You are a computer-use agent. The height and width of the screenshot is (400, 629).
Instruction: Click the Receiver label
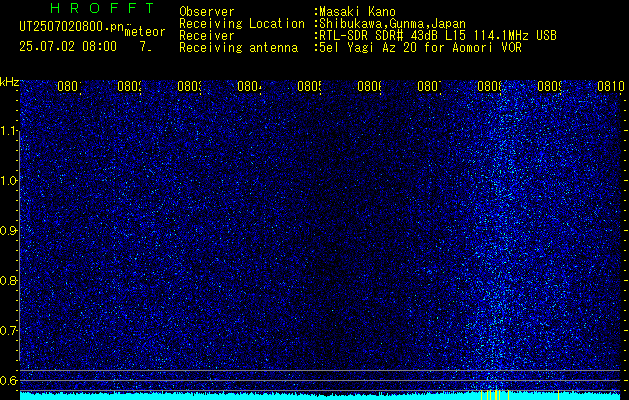[x=207, y=36]
